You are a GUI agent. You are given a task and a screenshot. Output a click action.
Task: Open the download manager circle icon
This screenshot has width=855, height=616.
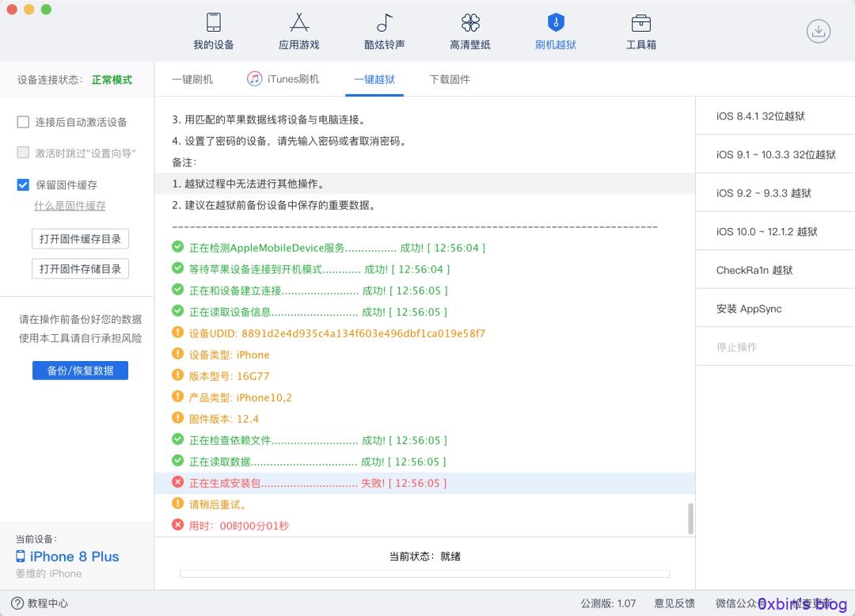tap(819, 31)
